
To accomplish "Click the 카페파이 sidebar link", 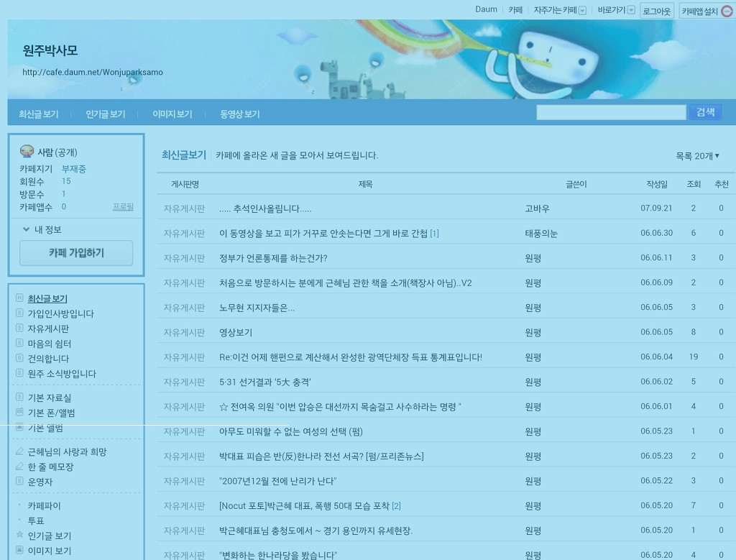I will (44, 506).
